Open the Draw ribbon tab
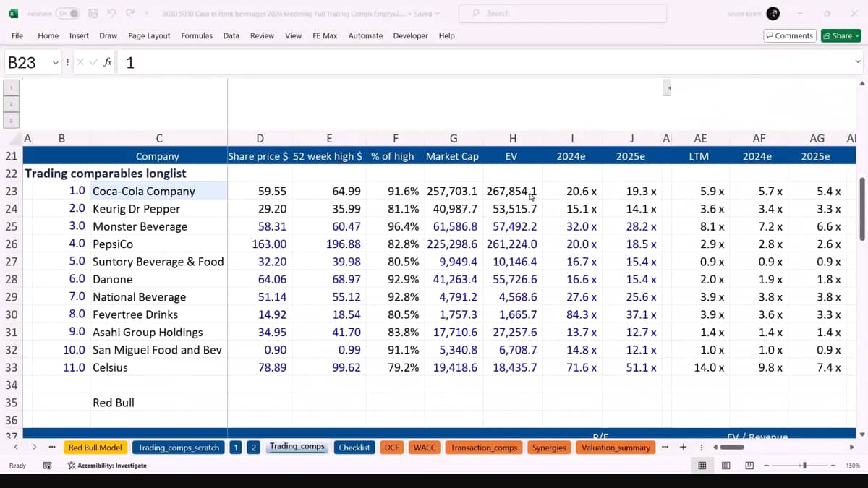Viewport: 868px width, 488px height. [x=109, y=35]
